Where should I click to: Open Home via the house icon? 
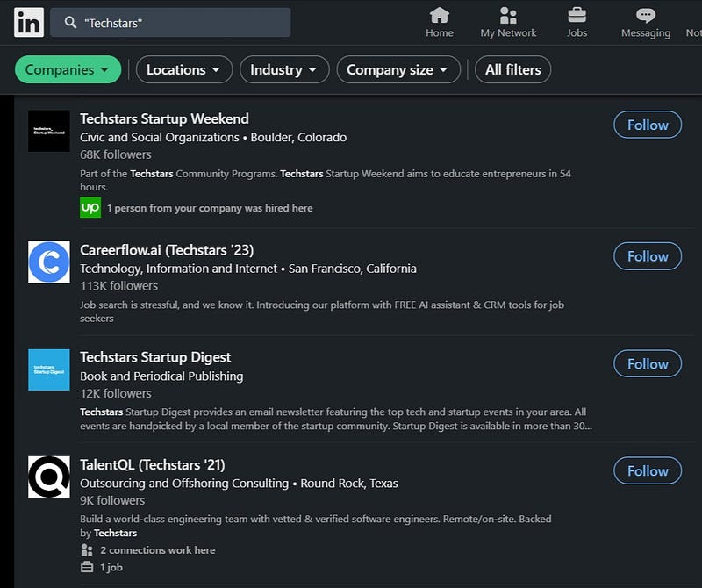(440, 15)
